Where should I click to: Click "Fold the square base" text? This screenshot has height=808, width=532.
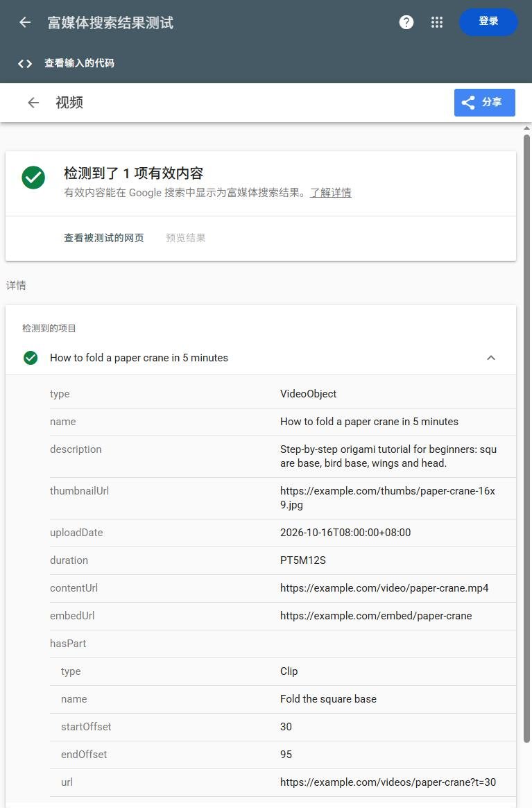click(328, 699)
